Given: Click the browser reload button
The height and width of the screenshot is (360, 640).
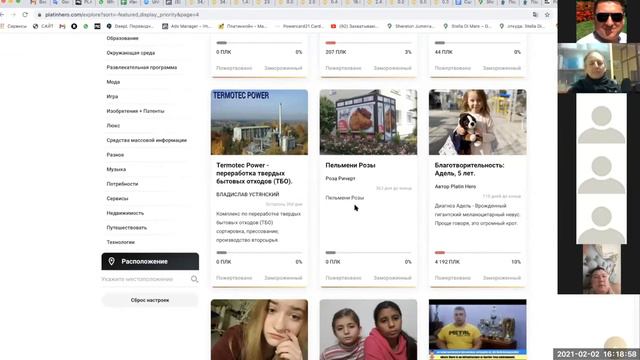Looking at the screenshot, I should pos(25,14).
